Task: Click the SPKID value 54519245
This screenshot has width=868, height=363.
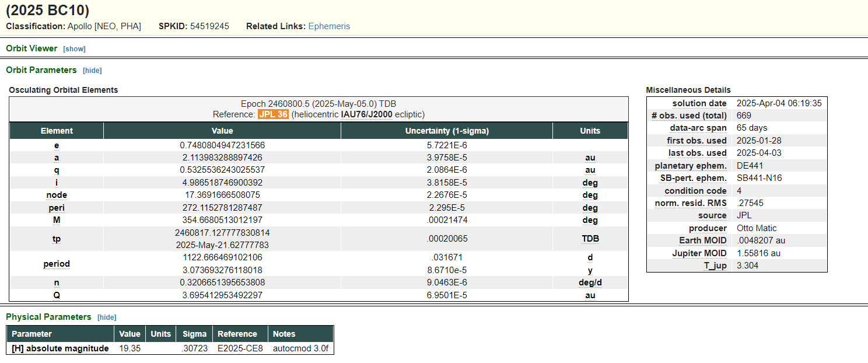Action: [209, 26]
